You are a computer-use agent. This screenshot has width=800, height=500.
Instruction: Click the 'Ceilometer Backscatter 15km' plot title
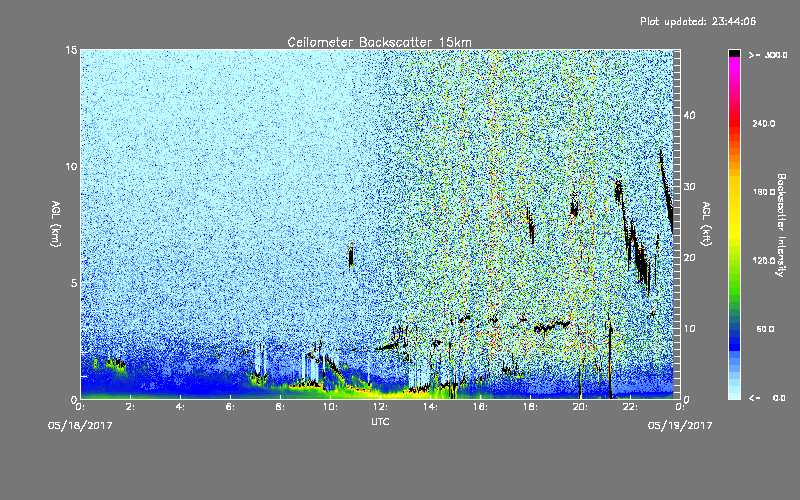tap(379, 42)
